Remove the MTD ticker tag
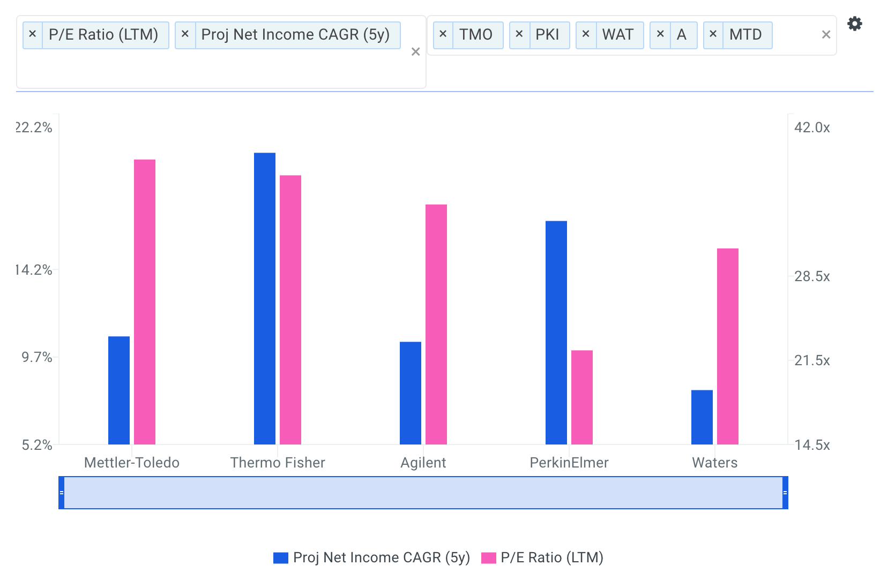The image size is (895, 588). [x=713, y=35]
